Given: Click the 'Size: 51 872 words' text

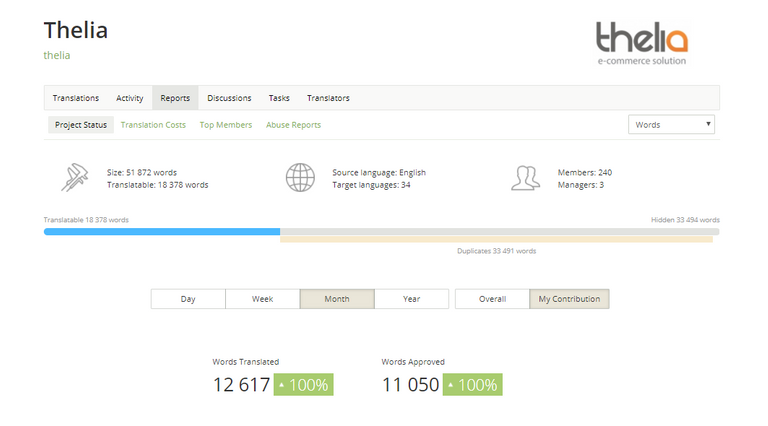Looking at the screenshot, I should tap(142, 172).
